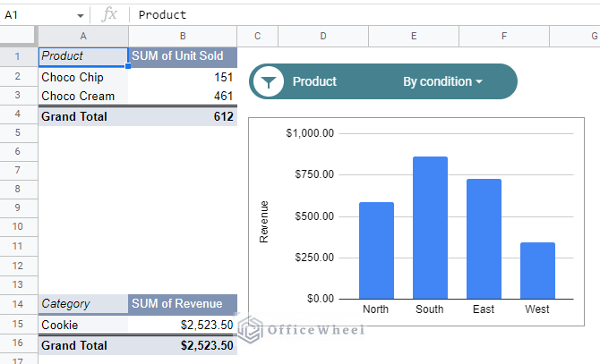Click the fx function icon

coord(109,15)
